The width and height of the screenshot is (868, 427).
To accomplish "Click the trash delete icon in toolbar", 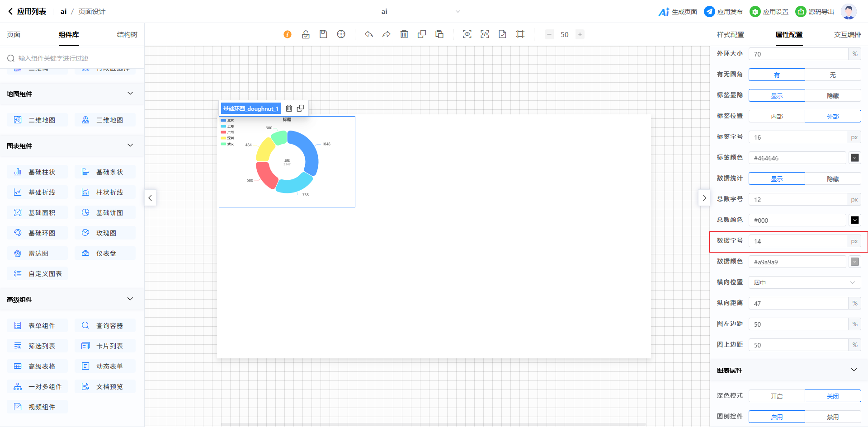I will [x=404, y=34].
